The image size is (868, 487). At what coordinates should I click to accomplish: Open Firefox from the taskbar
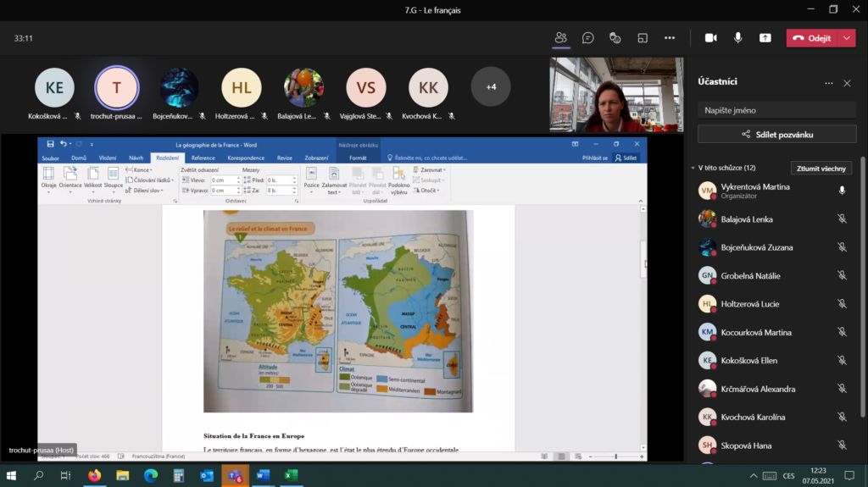tap(94, 475)
